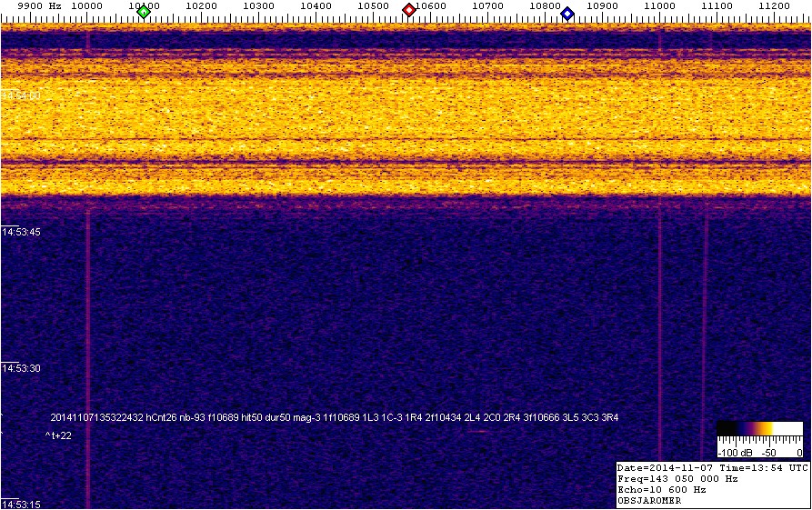Click the dB color scale gradient bar
This screenshot has height=510, width=812.
pos(759,429)
